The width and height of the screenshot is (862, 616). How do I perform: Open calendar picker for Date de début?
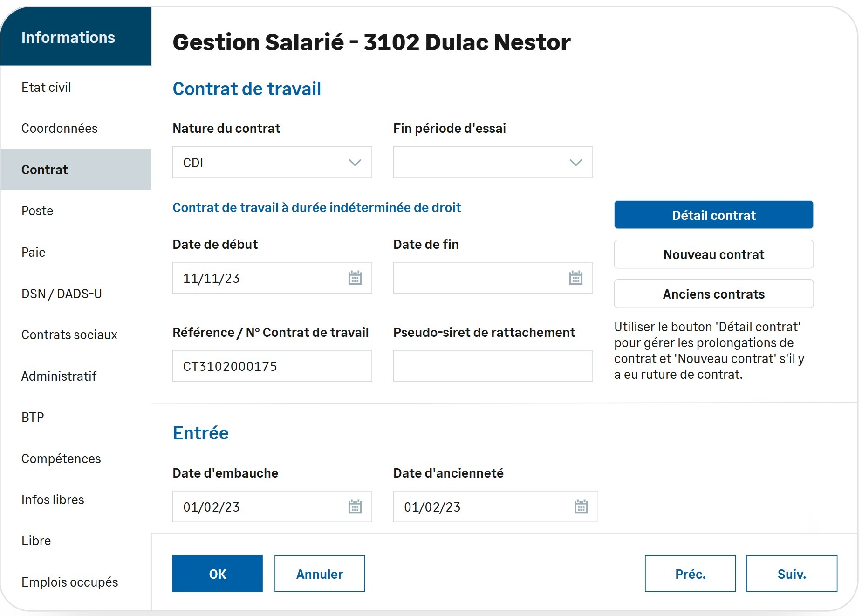click(355, 278)
